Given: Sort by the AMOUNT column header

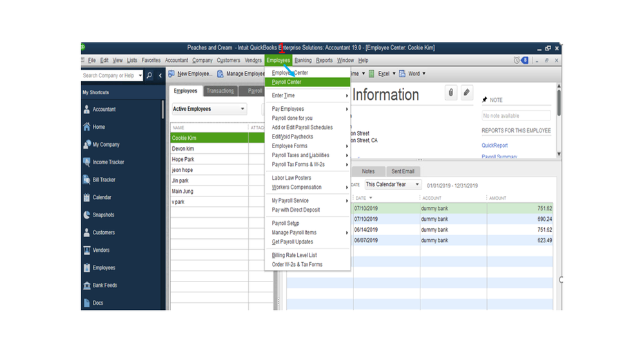Looking at the screenshot, I should pos(498,198).
